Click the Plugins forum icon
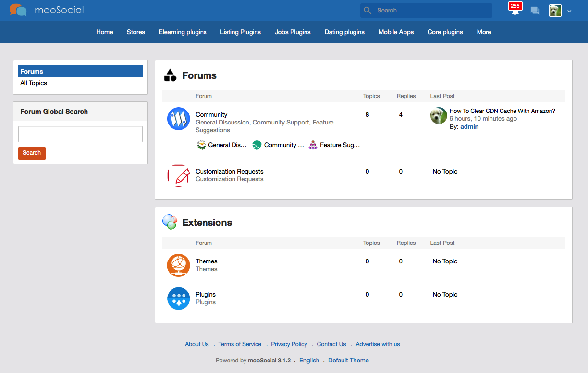The width and height of the screenshot is (588, 373). pos(178,298)
